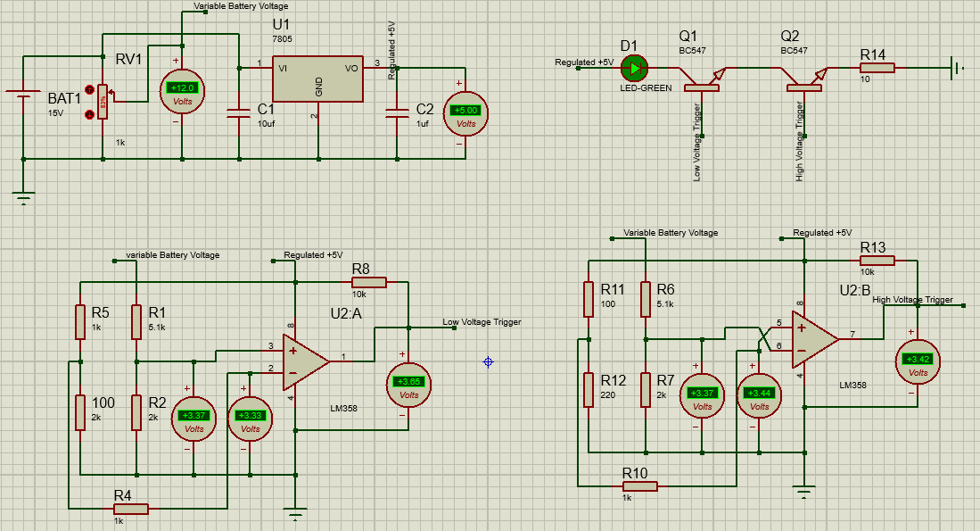Click the +12.0 Volts meter display
Image resolution: width=980 pixels, height=531 pixels.
pyautogui.click(x=180, y=87)
